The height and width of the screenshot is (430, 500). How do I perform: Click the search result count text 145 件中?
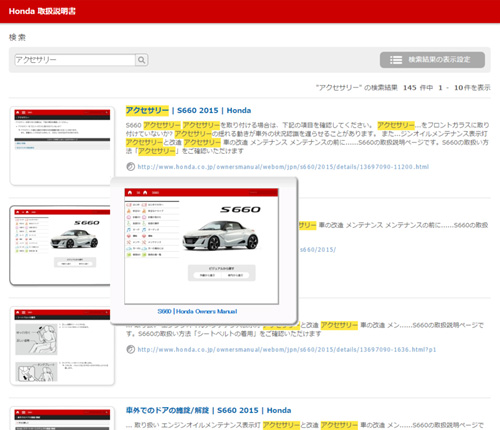(x=418, y=88)
